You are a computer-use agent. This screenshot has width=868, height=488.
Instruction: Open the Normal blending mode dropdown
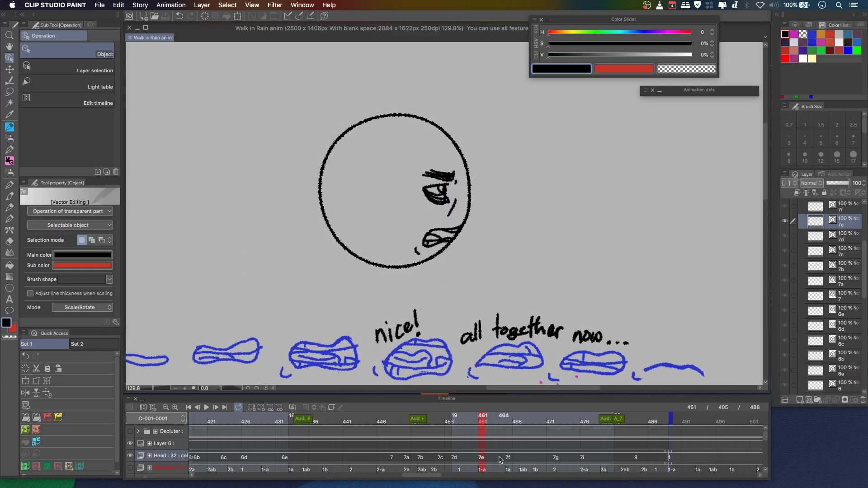pyautogui.click(x=811, y=183)
